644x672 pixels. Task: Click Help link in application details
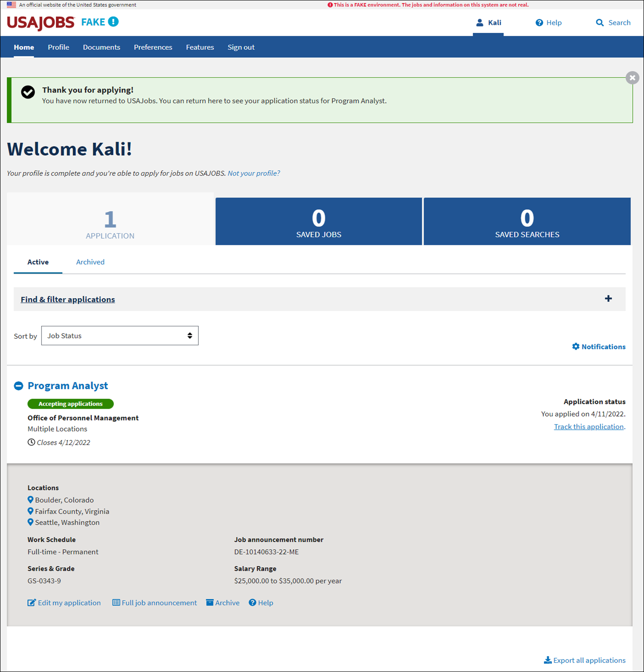pyautogui.click(x=261, y=603)
